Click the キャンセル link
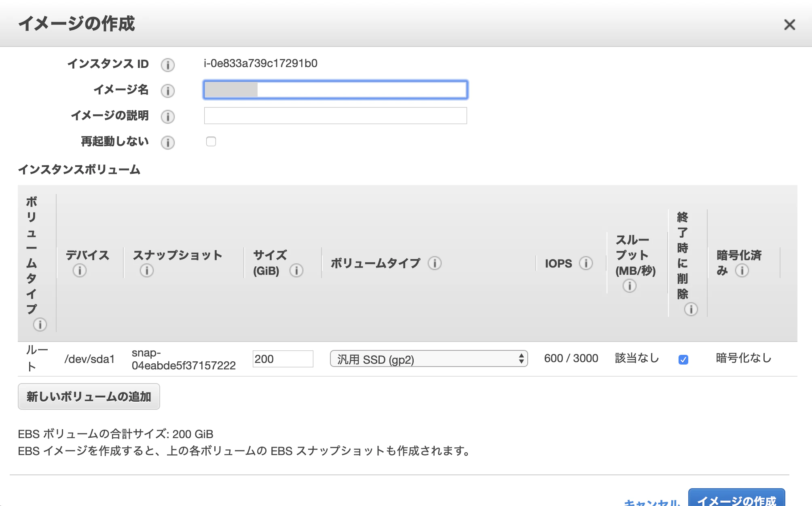 652,502
